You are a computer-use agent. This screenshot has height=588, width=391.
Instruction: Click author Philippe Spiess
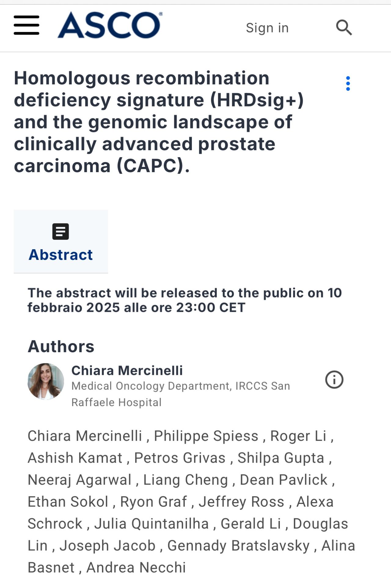pos(206,436)
